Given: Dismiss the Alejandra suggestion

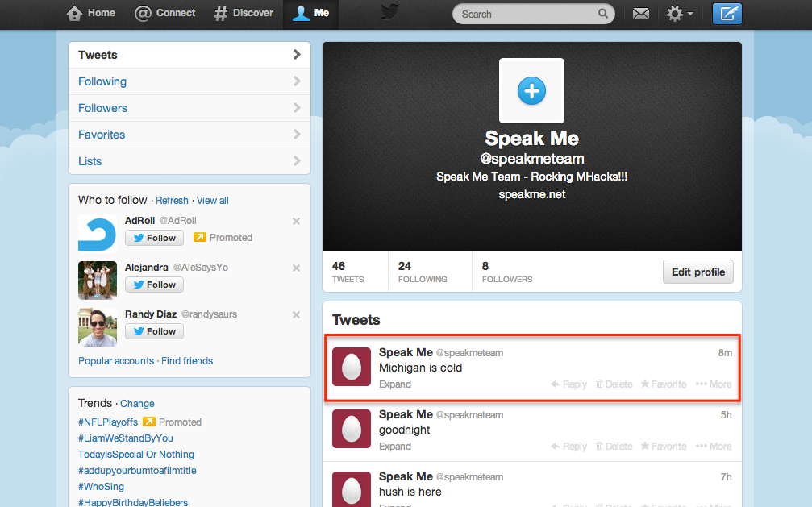Looking at the screenshot, I should [x=296, y=268].
